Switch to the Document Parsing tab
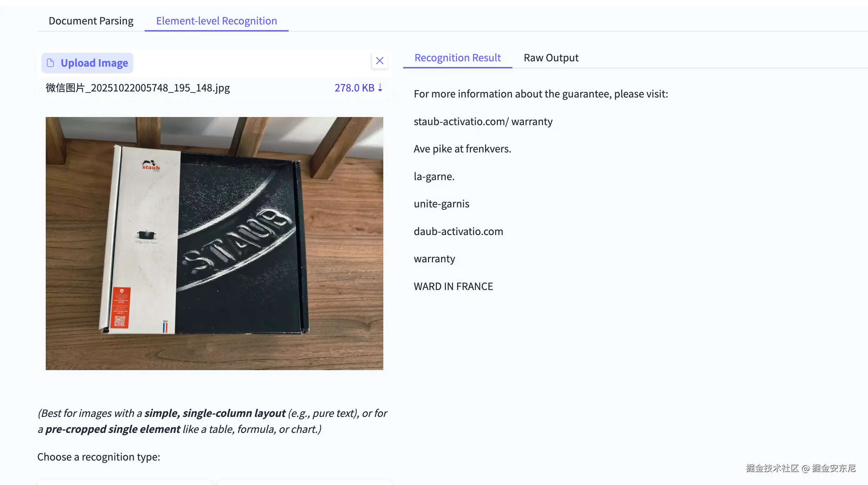Image resolution: width=868 pixels, height=485 pixels. tap(91, 21)
